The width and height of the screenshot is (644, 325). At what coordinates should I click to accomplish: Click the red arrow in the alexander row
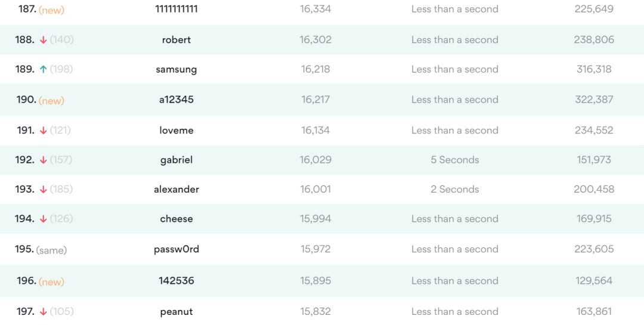43,190
